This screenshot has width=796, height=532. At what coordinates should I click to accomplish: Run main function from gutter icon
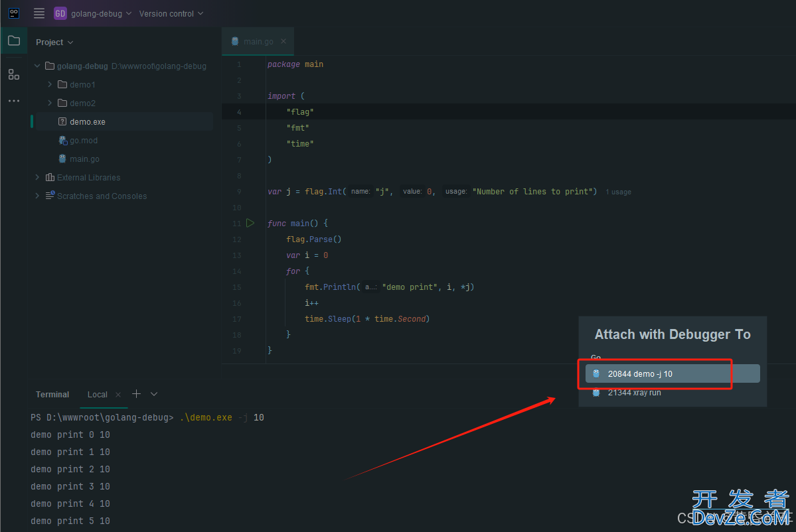coord(250,223)
